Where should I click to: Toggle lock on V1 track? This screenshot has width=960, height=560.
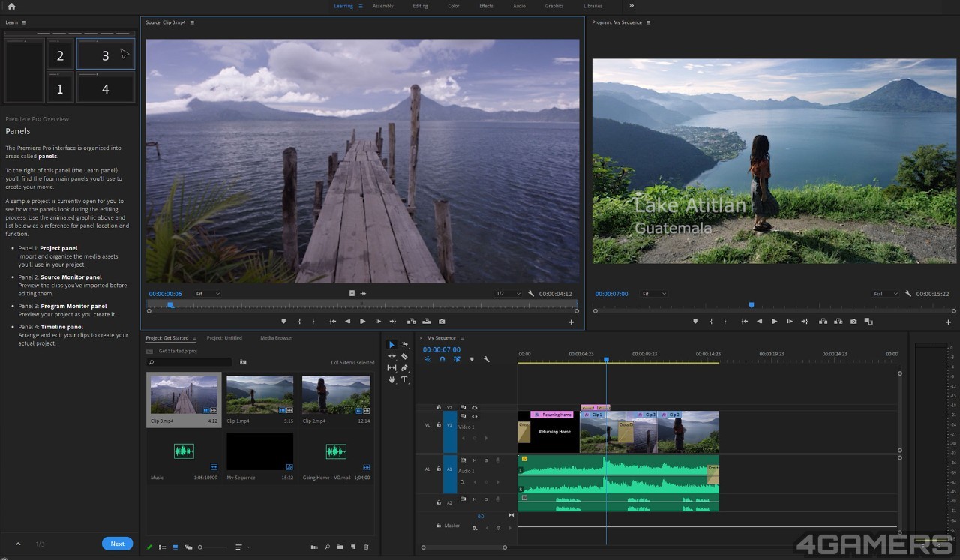pos(439,424)
